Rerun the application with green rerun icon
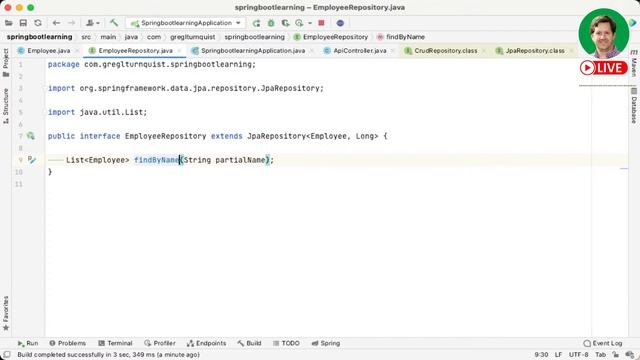The height and width of the screenshot is (360, 640). (256, 23)
